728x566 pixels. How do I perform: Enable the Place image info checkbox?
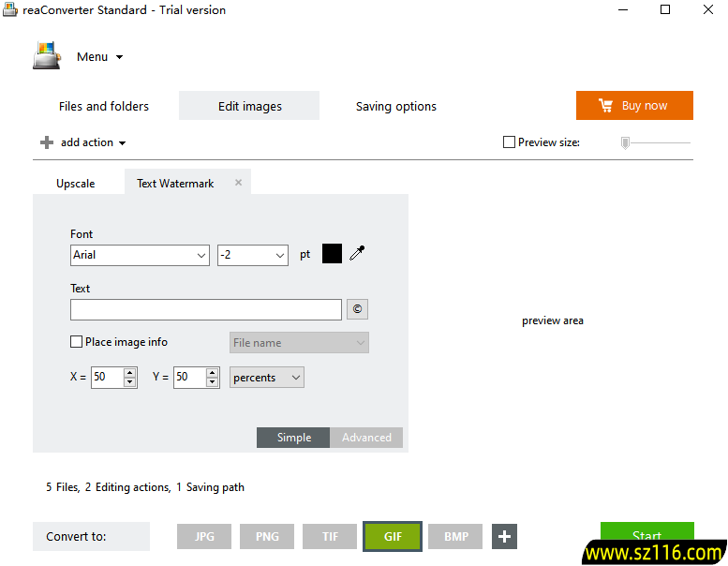pyautogui.click(x=77, y=342)
